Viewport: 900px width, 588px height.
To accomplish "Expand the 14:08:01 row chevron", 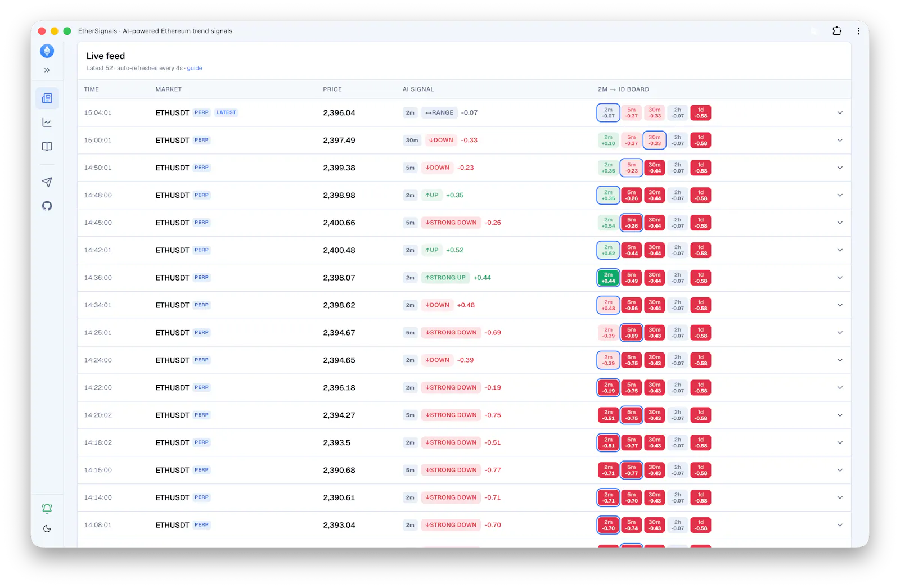I will point(840,525).
